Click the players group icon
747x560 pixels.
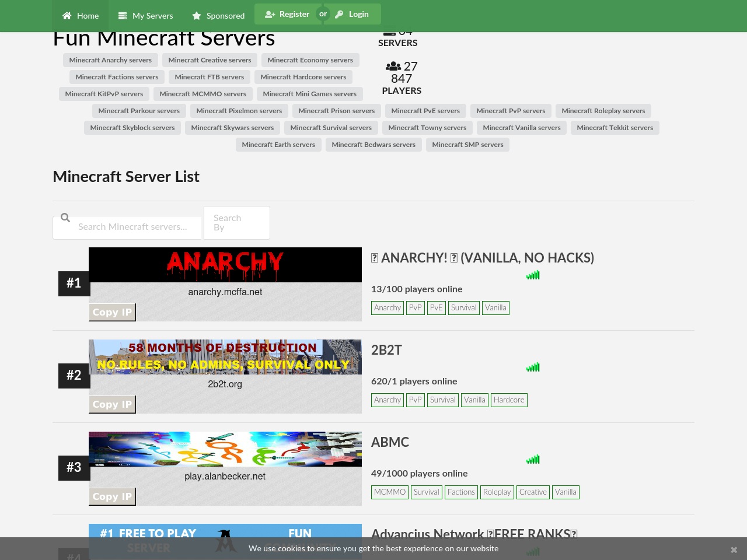click(393, 66)
